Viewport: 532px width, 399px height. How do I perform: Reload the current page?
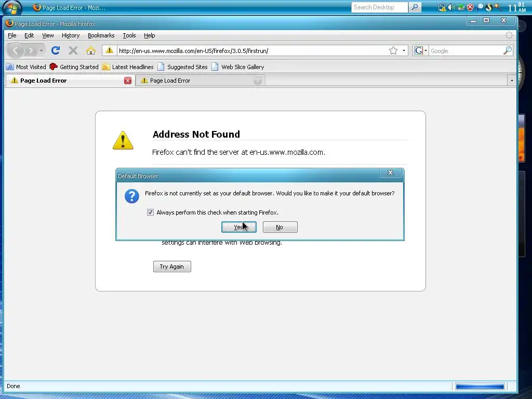tap(56, 51)
